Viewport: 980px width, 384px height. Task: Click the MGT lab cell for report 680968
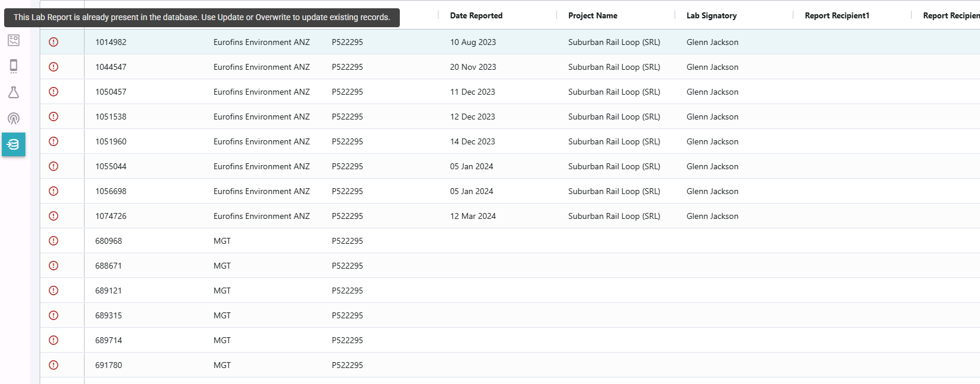(x=222, y=241)
